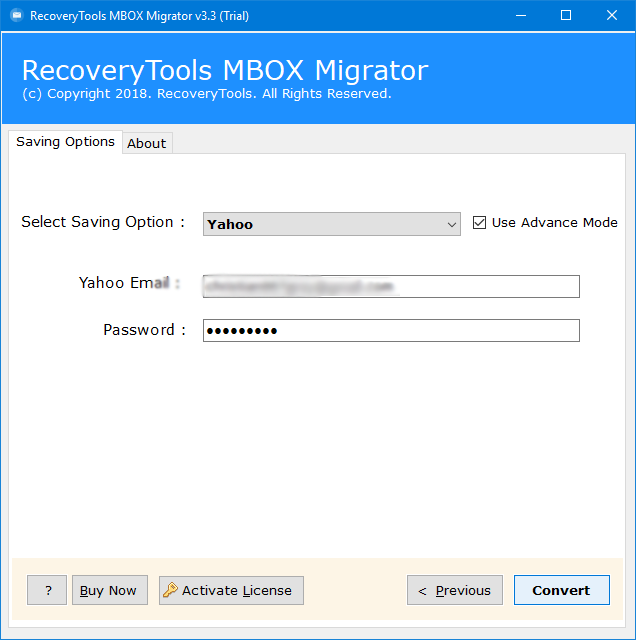Click the Convert button
Viewport: 636px width, 640px height.
pos(562,590)
